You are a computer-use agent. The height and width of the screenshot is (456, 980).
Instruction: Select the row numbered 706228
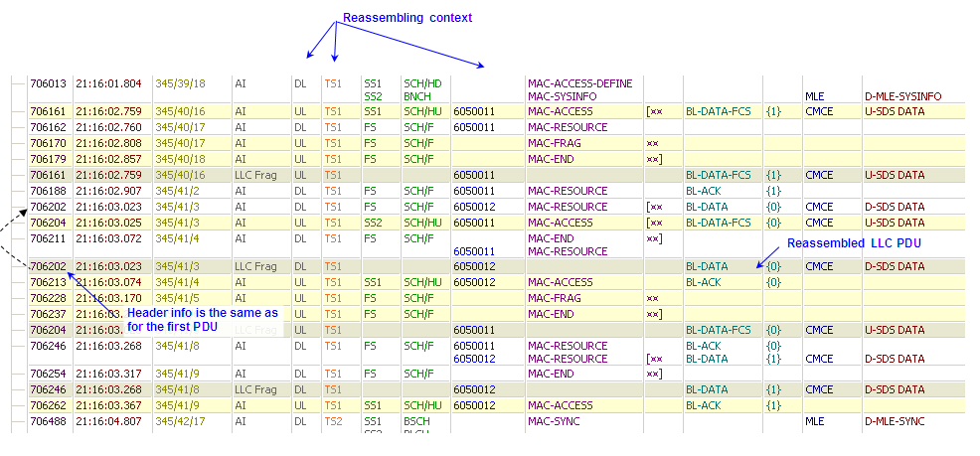click(x=48, y=298)
